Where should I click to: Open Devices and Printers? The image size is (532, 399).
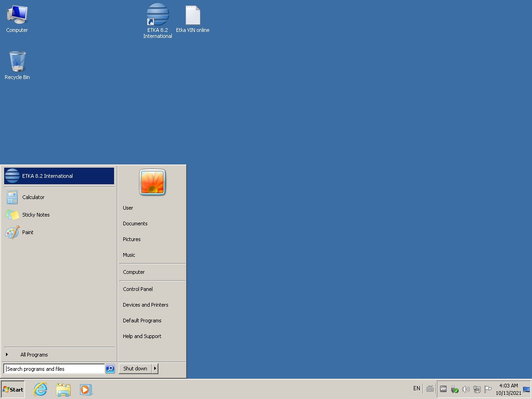tap(145, 305)
